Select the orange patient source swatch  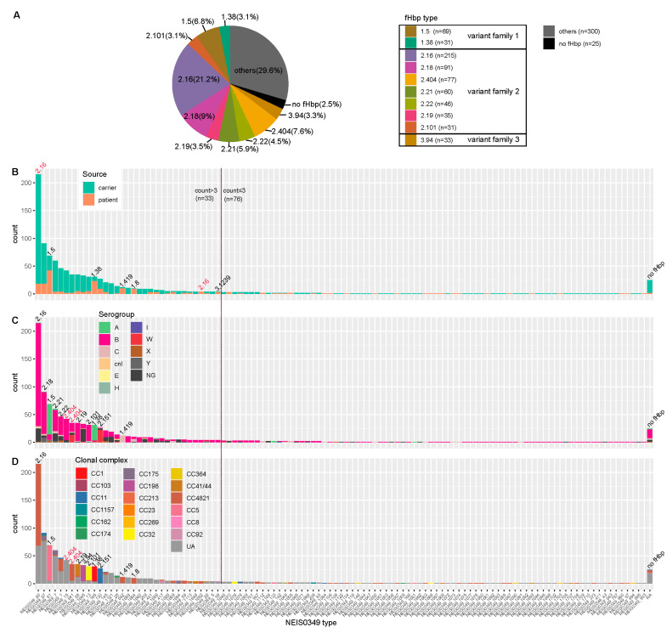point(88,200)
